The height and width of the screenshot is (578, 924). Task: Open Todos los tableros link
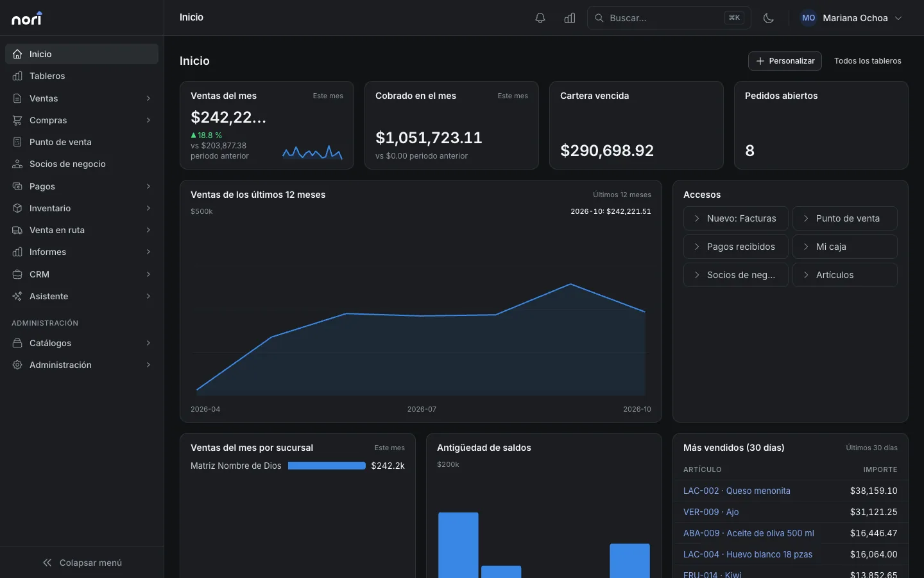tap(868, 61)
